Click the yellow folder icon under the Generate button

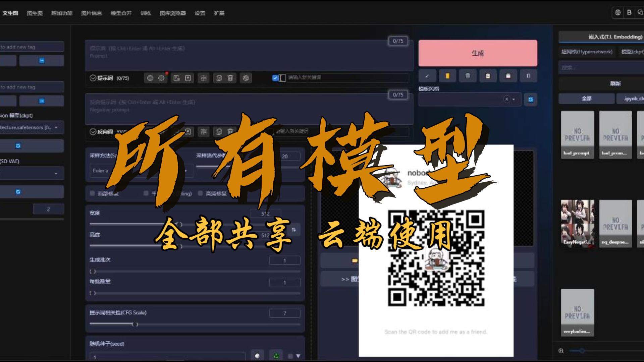coord(447,76)
